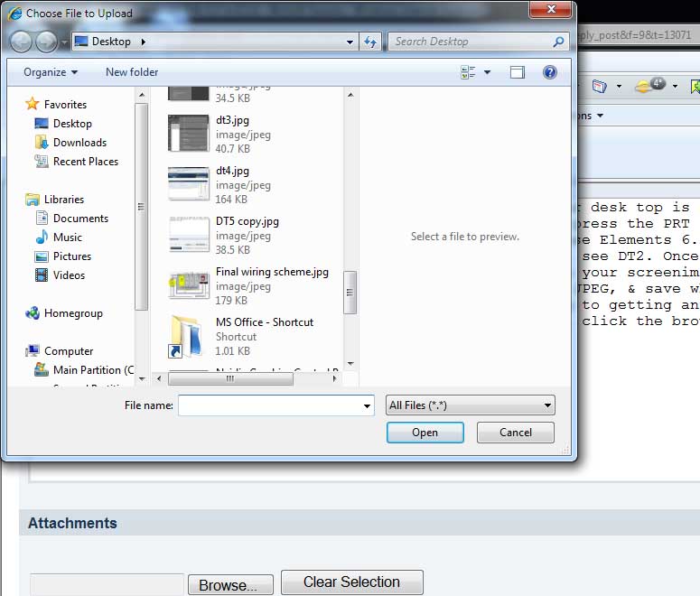The height and width of the screenshot is (596, 700).
Task: Open the All Files type dropdown
Action: (x=470, y=405)
